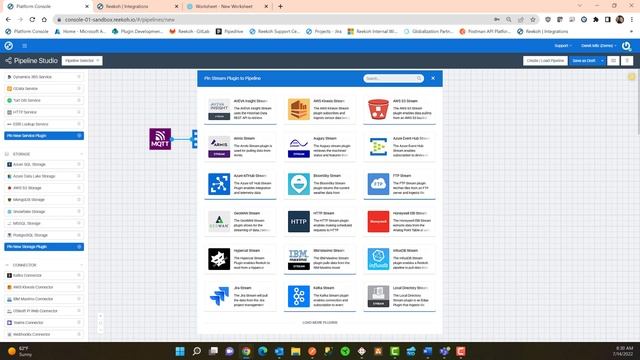Screen dimensions: 640x360
Task: Open Windows Start menu on taskbar
Action: (x=180, y=351)
